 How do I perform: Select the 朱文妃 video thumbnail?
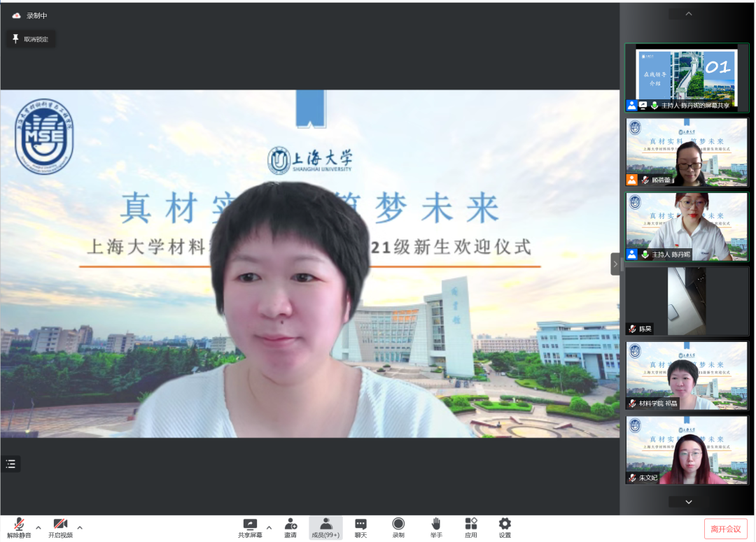[687, 450]
